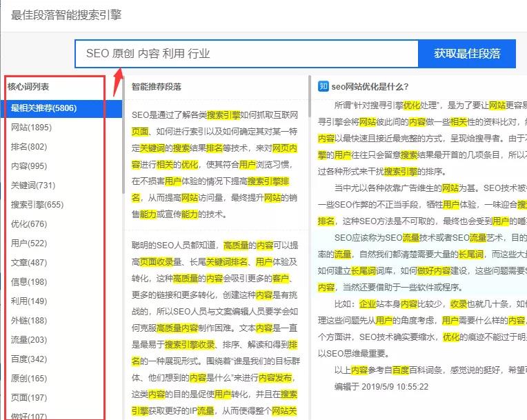This screenshot has height=420, width=527.
Task: Select 原创(165) from the sidebar list
Action: [29, 378]
